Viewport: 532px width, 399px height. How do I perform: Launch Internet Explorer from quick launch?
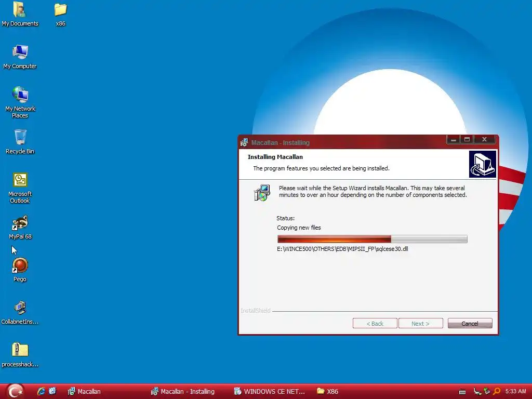(41, 391)
